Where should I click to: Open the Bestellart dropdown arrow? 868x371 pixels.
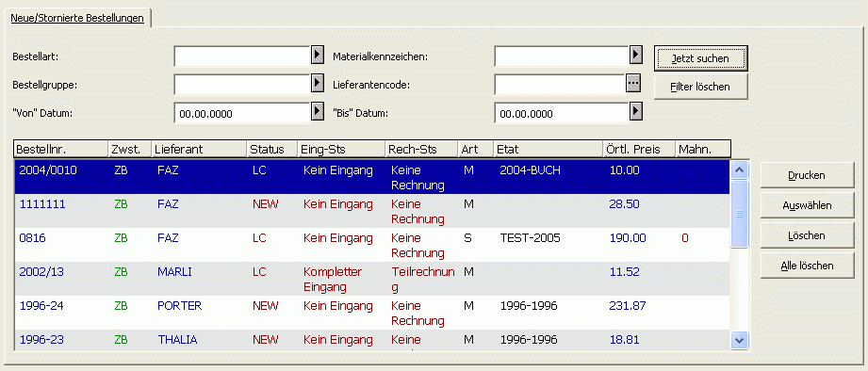point(317,55)
